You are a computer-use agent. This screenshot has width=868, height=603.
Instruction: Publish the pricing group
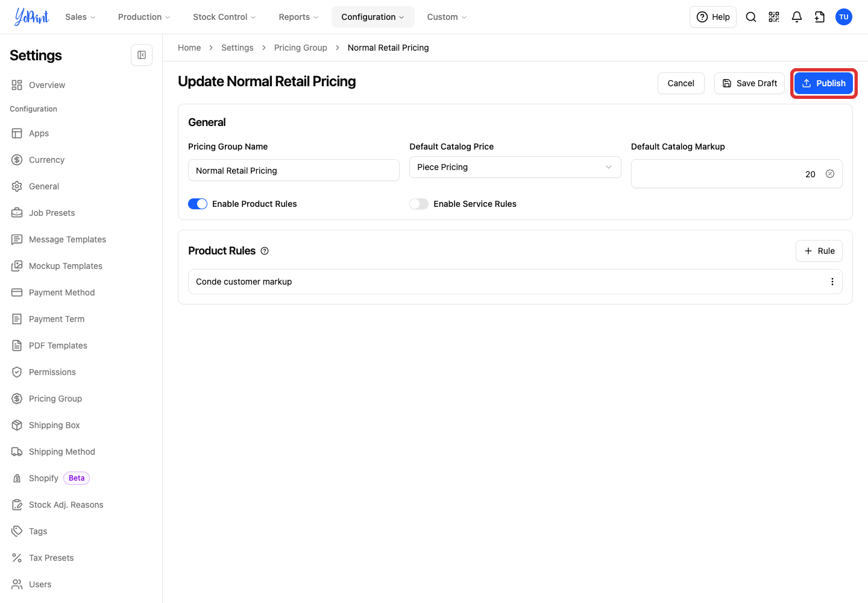823,83
